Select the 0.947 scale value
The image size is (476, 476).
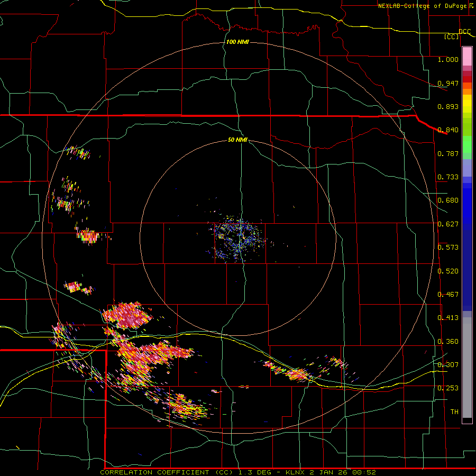click(x=448, y=83)
